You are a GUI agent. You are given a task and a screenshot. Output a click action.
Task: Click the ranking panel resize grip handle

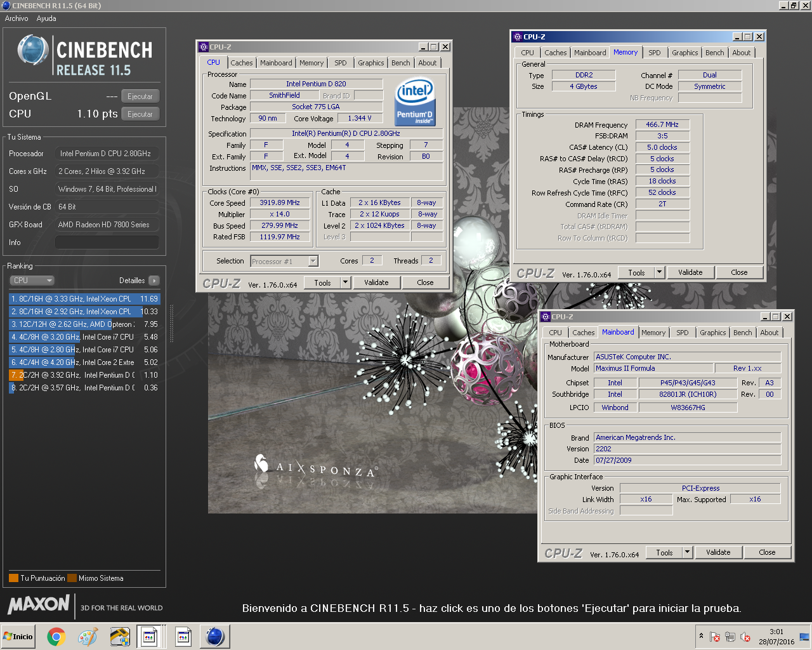(x=171, y=323)
